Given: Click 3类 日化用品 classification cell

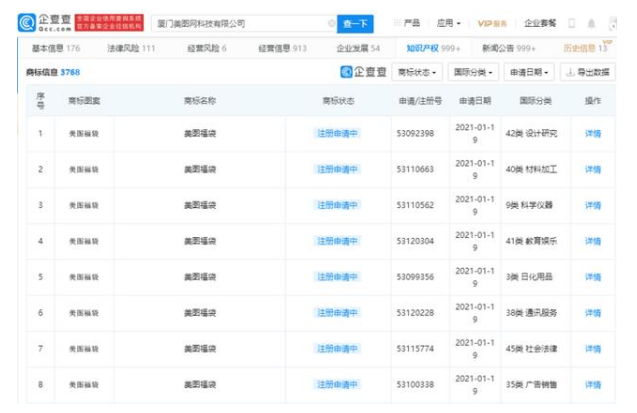Looking at the screenshot, I should coord(529,277).
